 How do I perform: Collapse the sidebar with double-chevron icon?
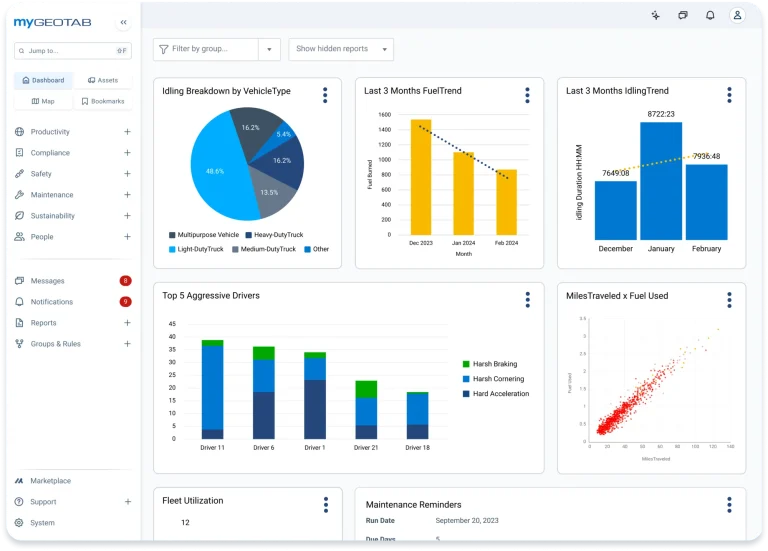pyautogui.click(x=123, y=22)
